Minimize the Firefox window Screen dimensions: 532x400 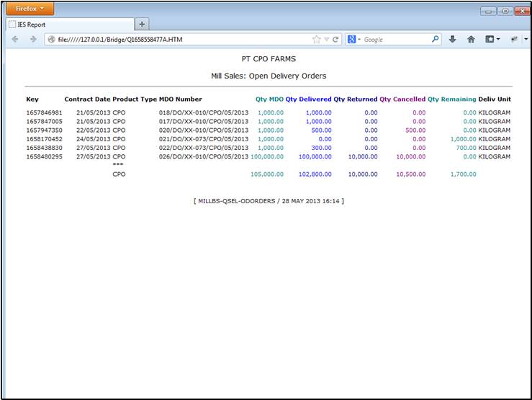(488, 12)
